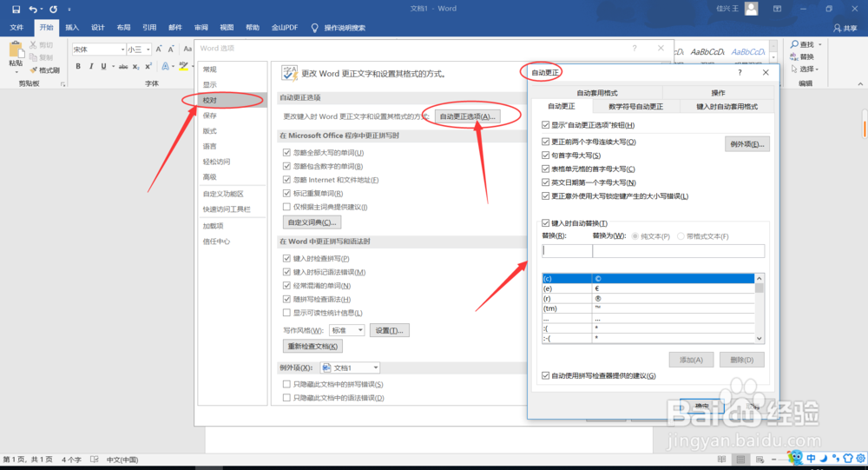Toggle correct two initial capitals checkbox

tap(545, 142)
